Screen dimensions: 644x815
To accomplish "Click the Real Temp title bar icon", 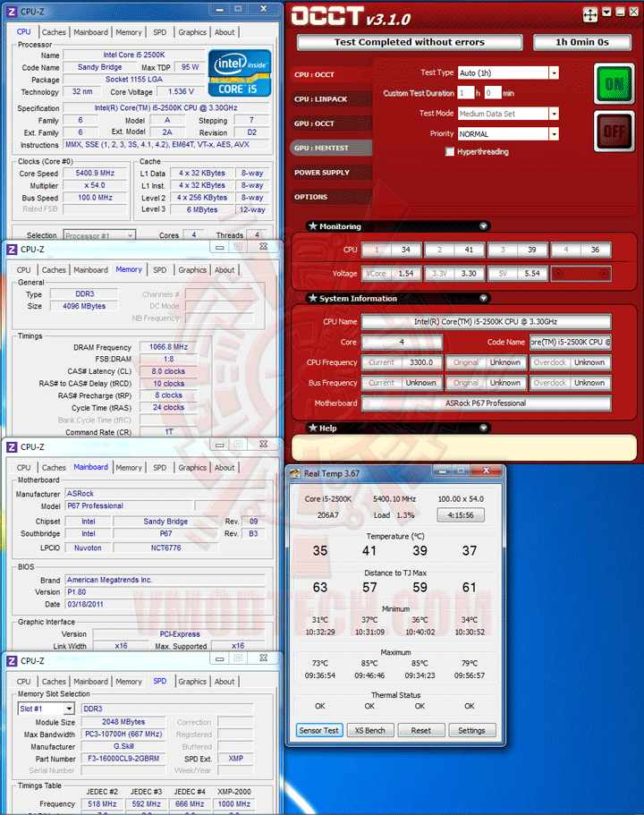I will tap(295, 473).
